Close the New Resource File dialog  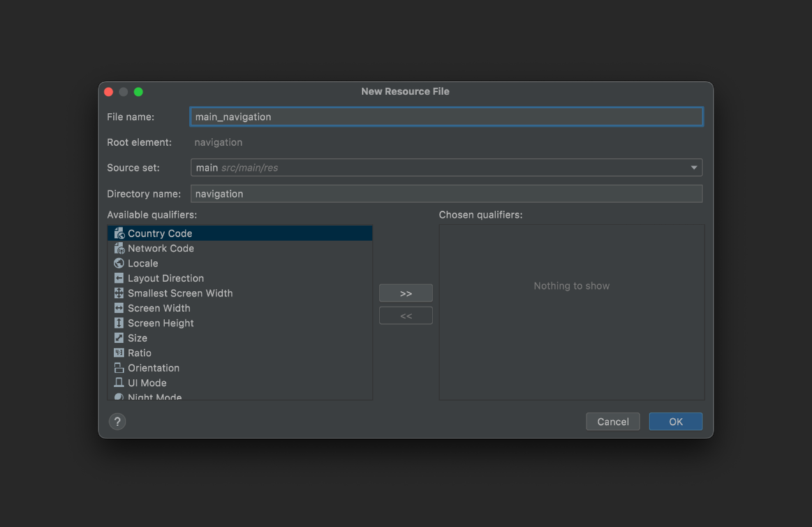click(x=108, y=92)
